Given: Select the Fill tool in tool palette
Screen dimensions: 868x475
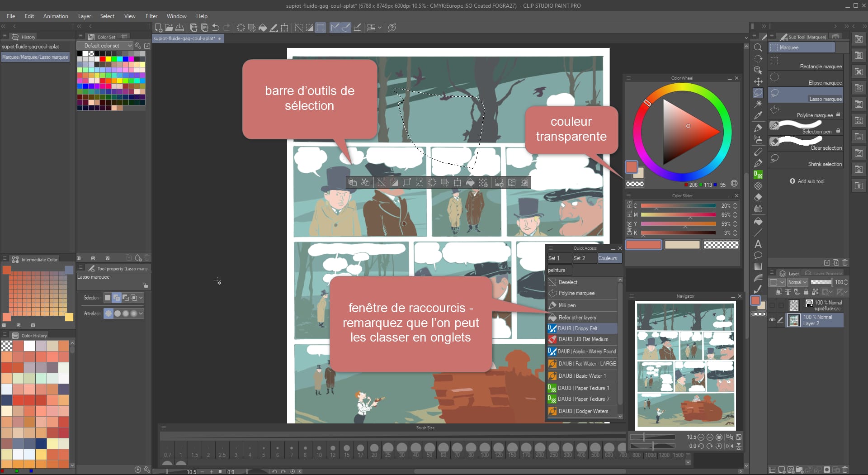Looking at the screenshot, I should pyautogui.click(x=758, y=221).
